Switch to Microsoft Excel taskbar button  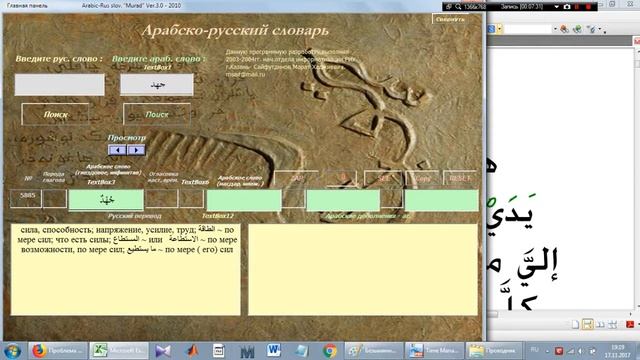[x=119, y=351]
